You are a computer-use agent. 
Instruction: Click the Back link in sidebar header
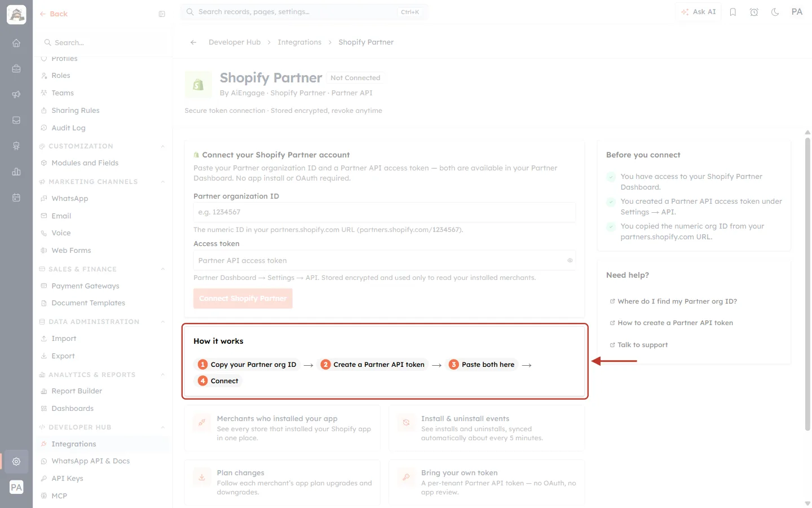[x=54, y=14]
